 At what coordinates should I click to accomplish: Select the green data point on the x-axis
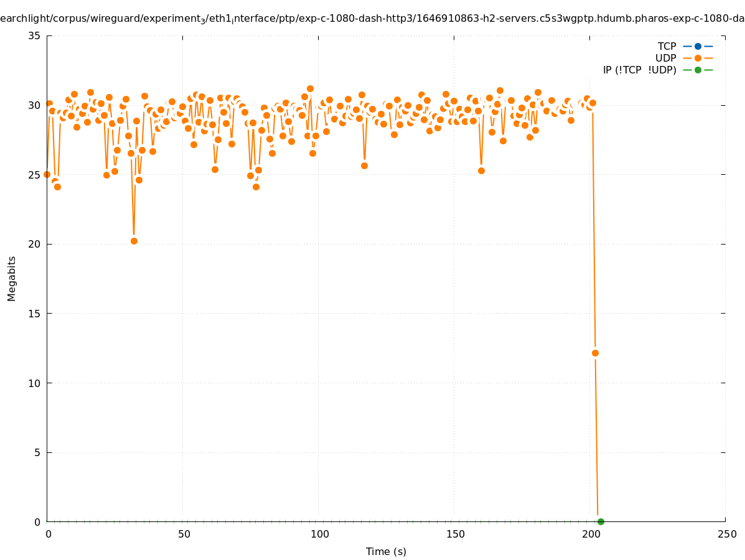(601, 521)
